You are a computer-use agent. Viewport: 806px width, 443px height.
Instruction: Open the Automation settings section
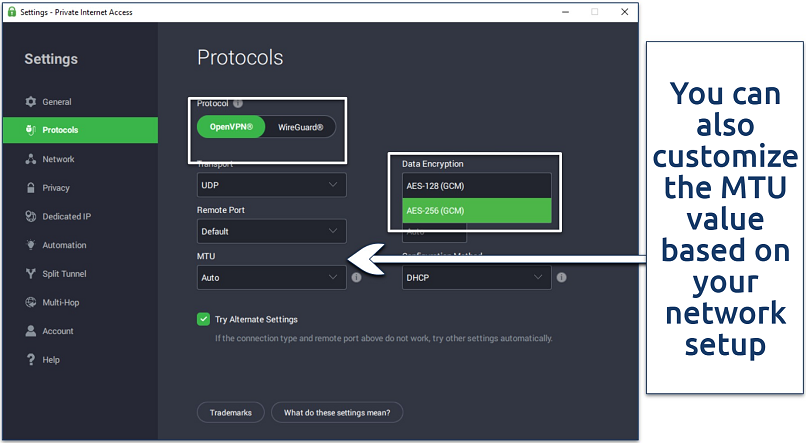tap(80, 245)
